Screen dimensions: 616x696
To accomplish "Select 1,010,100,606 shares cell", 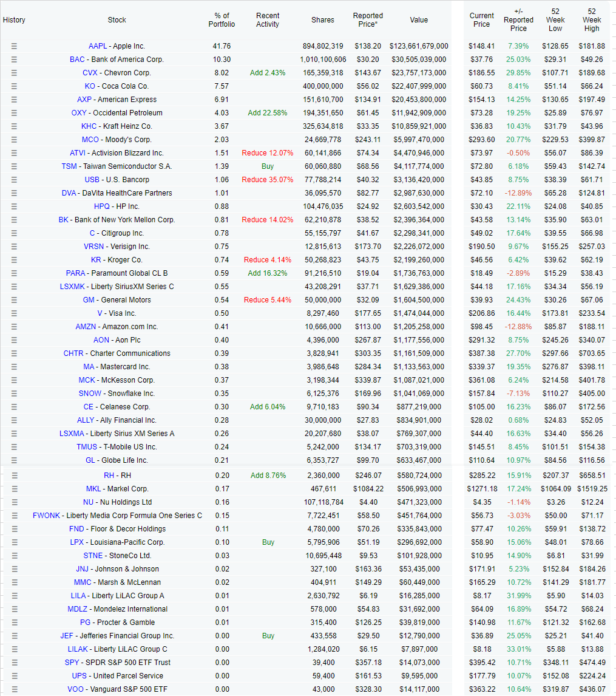I will point(323,60).
